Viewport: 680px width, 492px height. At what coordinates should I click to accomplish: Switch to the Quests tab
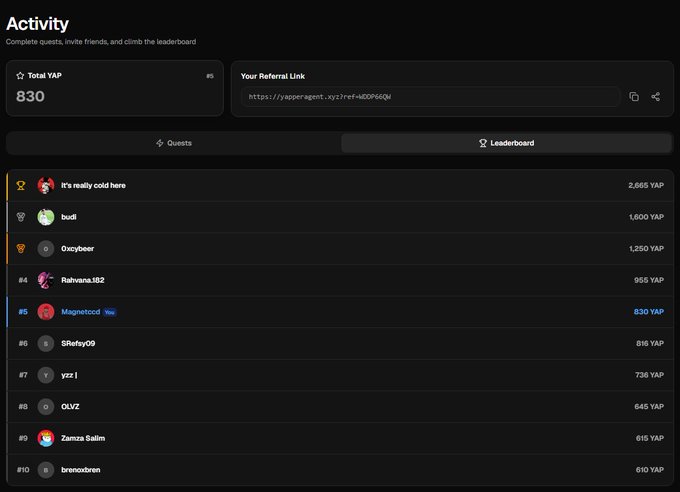click(174, 143)
